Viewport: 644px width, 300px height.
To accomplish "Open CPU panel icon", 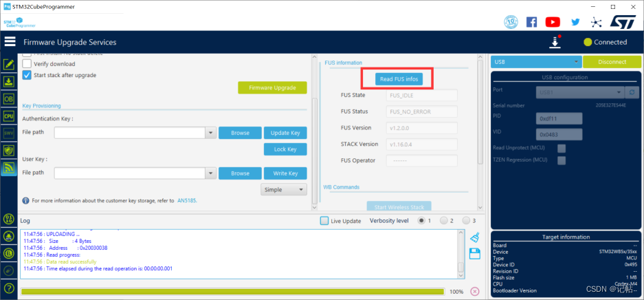I will tap(9, 116).
